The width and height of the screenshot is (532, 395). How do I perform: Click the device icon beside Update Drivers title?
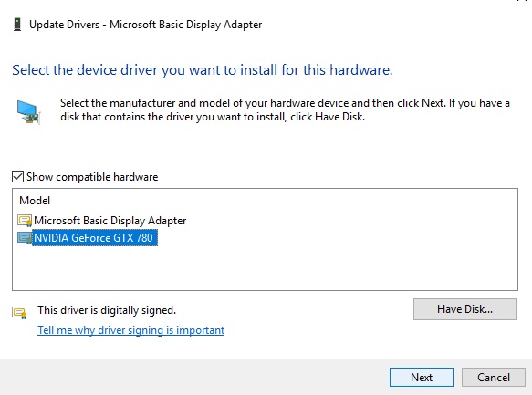click(17, 25)
